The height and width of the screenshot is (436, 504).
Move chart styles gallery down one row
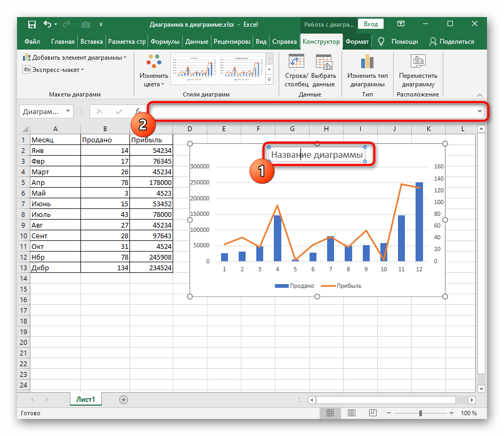(x=270, y=69)
